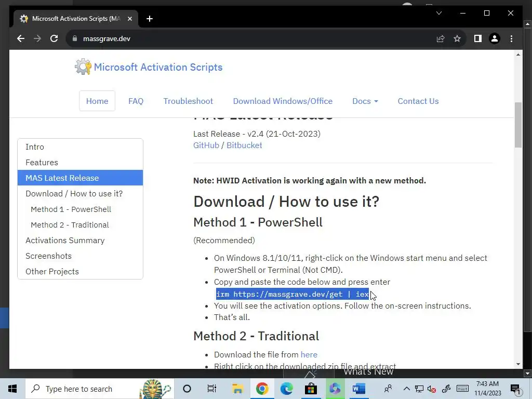Reload the massgrave.dev page

tap(54, 38)
